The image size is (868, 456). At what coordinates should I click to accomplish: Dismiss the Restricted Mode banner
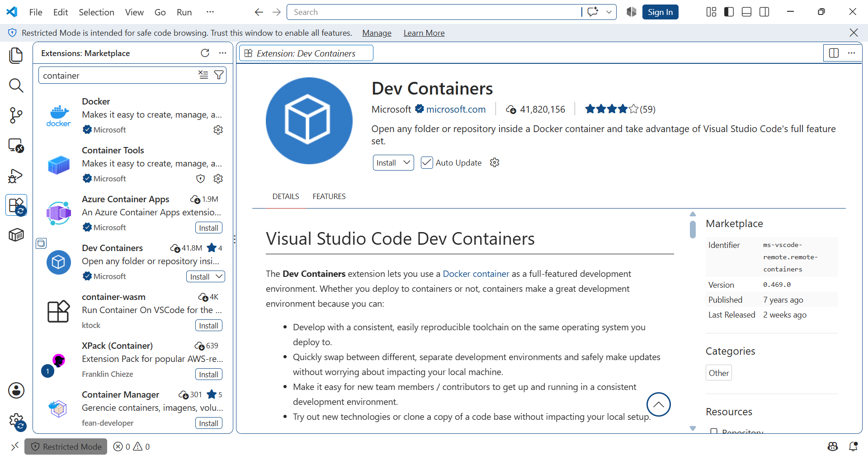pos(854,33)
